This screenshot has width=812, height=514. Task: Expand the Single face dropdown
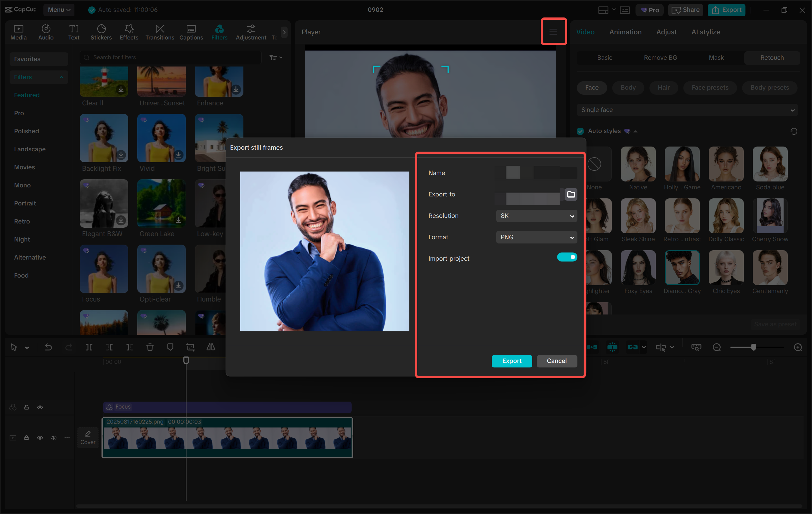point(793,110)
